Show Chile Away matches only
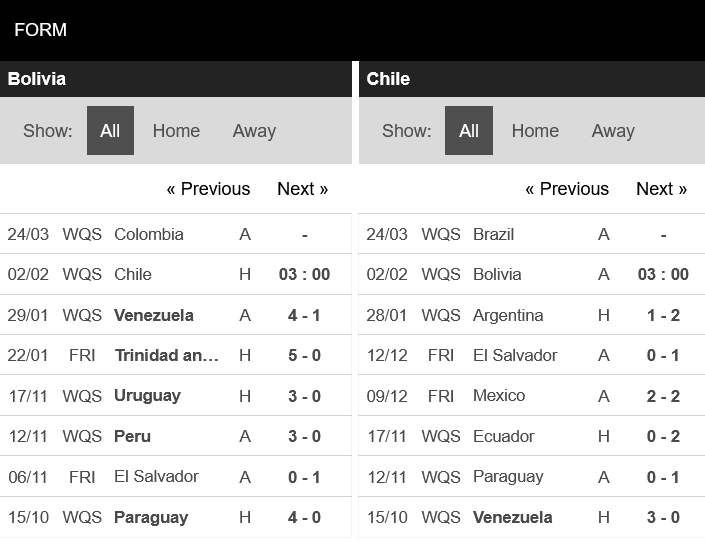705x547 pixels. [613, 131]
